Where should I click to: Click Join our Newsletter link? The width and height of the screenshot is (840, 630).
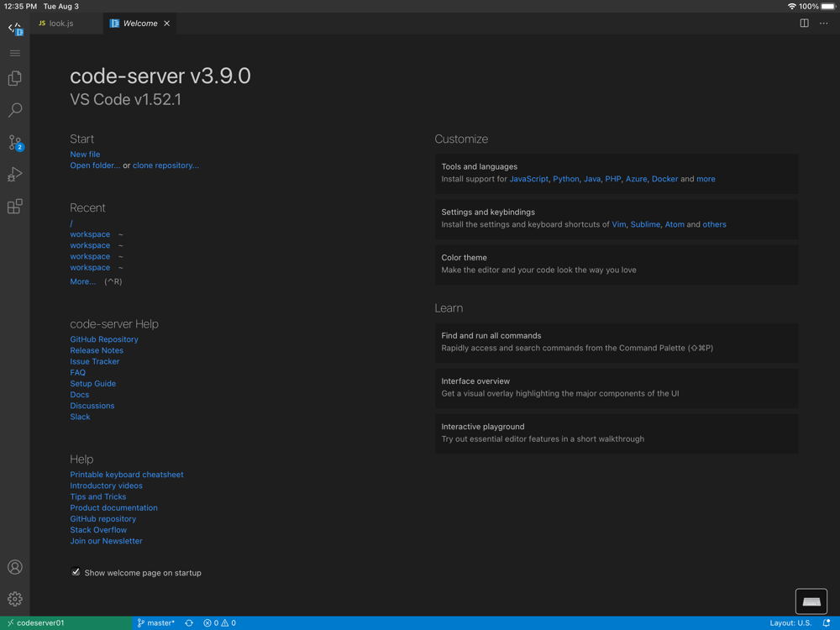106,541
